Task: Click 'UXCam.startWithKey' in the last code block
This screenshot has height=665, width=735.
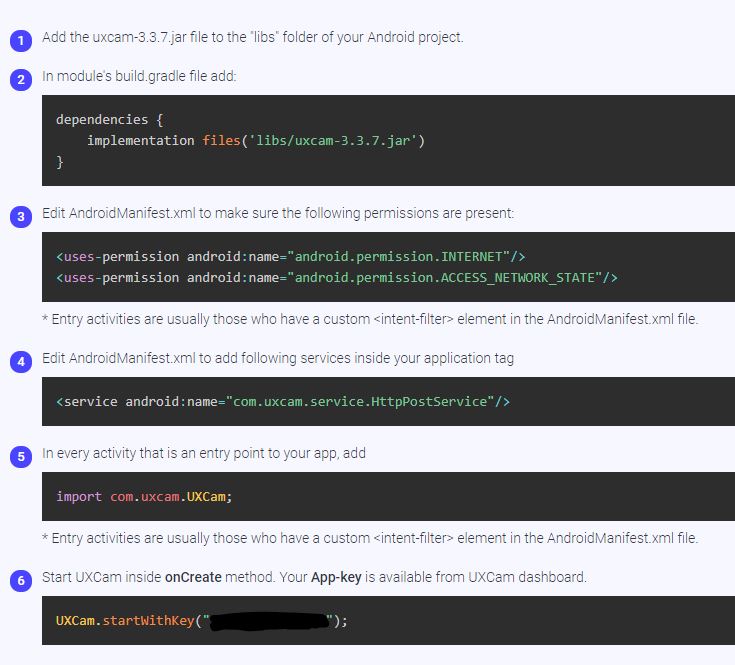Action: click(x=125, y=621)
